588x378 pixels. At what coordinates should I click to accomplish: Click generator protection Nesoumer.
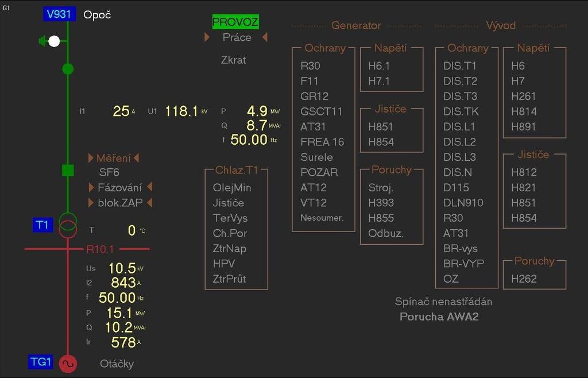point(322,218)
